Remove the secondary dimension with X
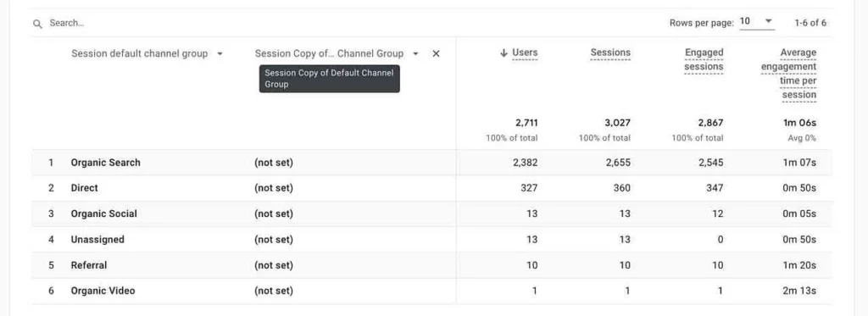 pyautogui.click(x=436, y=53)
